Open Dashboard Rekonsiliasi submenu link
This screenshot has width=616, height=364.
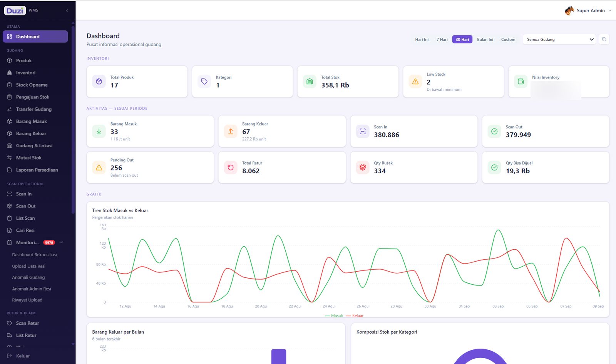(x=34, y=255)
